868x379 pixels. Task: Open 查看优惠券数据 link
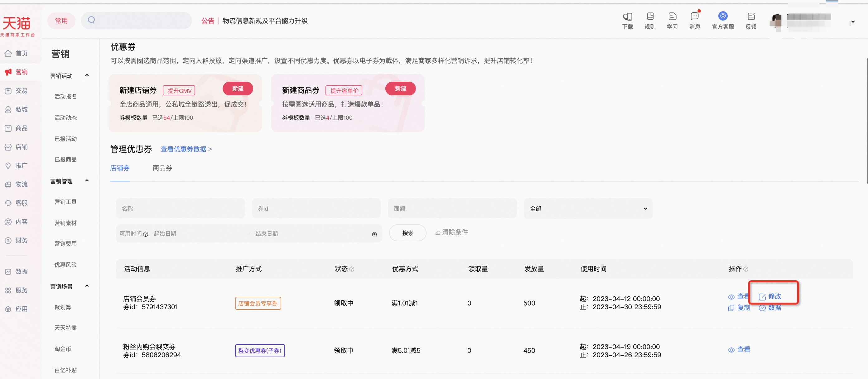pyautogui.click(x=186, y=149)
